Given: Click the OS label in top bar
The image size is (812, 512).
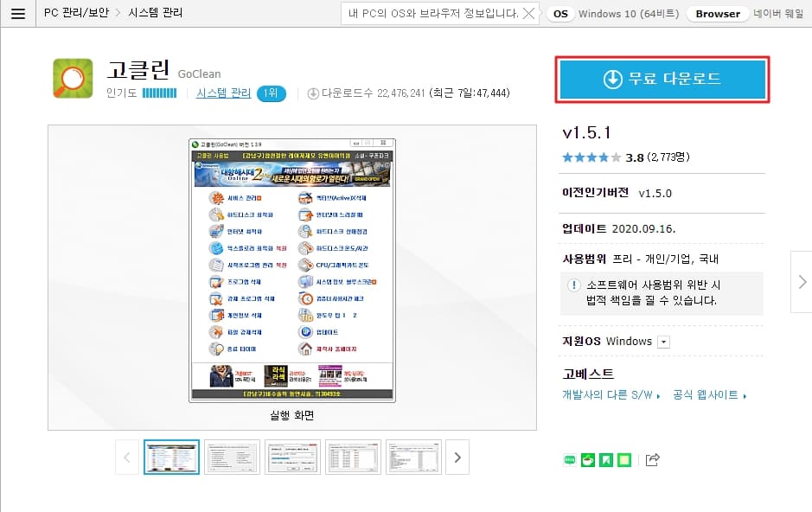Looking at the screenshot, I should click(x=560, y=14).
